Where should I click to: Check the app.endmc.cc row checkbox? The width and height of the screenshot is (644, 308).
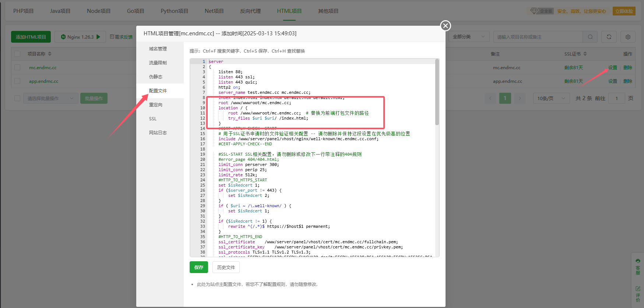coord(17,81)
